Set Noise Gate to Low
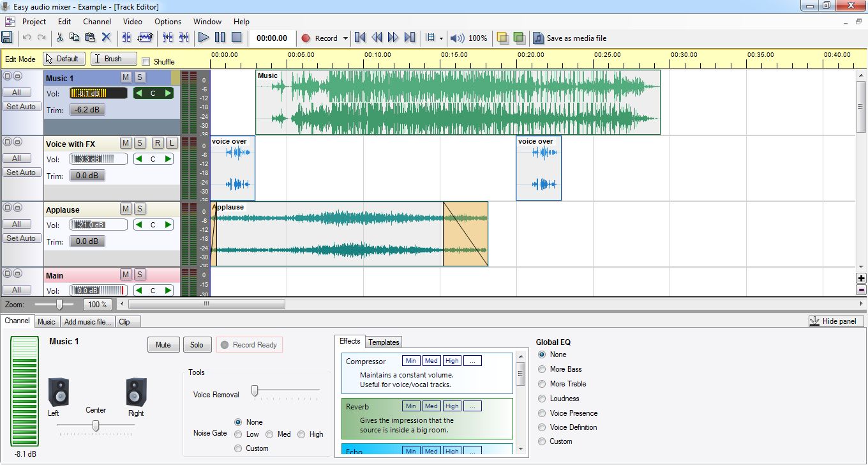 coord(238,434)
